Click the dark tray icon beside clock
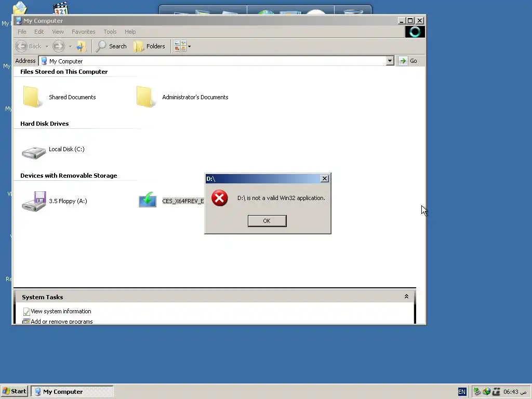The image size is (532, 399). point(496,392)
